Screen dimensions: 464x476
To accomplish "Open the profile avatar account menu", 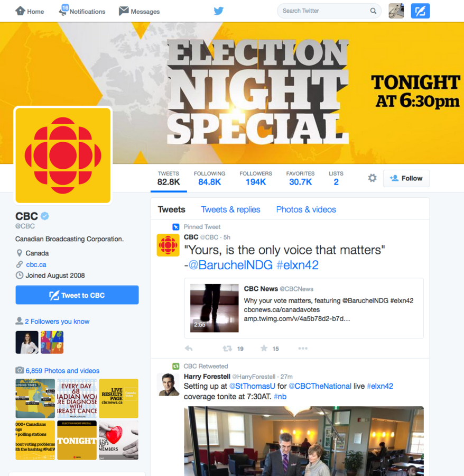I will (396, 11).
